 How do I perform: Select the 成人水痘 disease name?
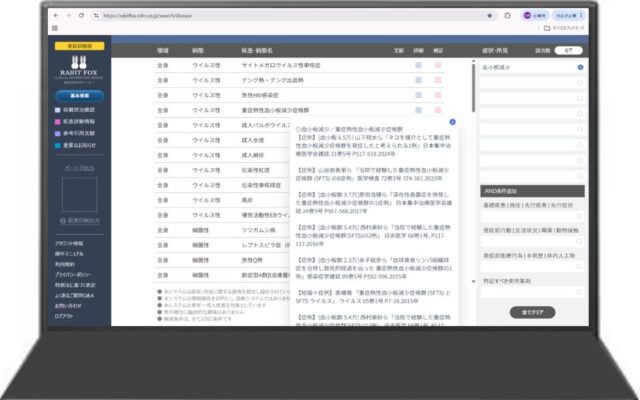coord(252,140)
